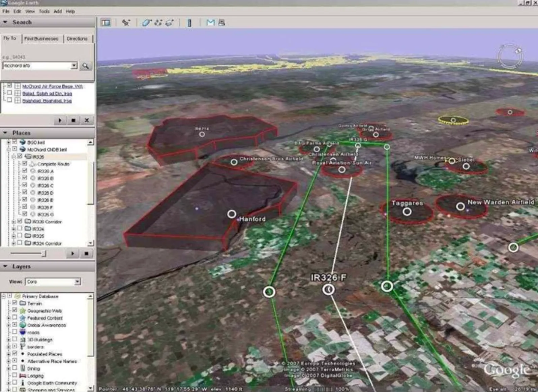
Task: Select the Add Path toolbar icon
Action: 158,23
